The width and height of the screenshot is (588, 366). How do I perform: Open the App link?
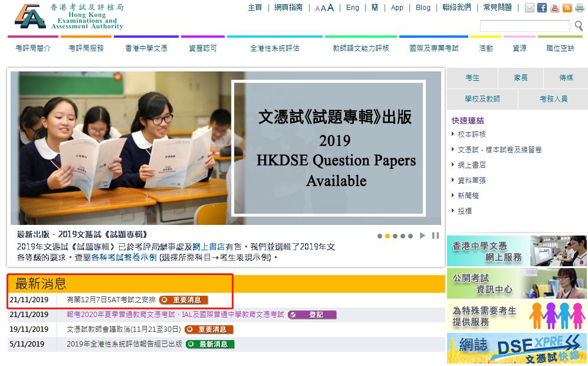[397, 8]
